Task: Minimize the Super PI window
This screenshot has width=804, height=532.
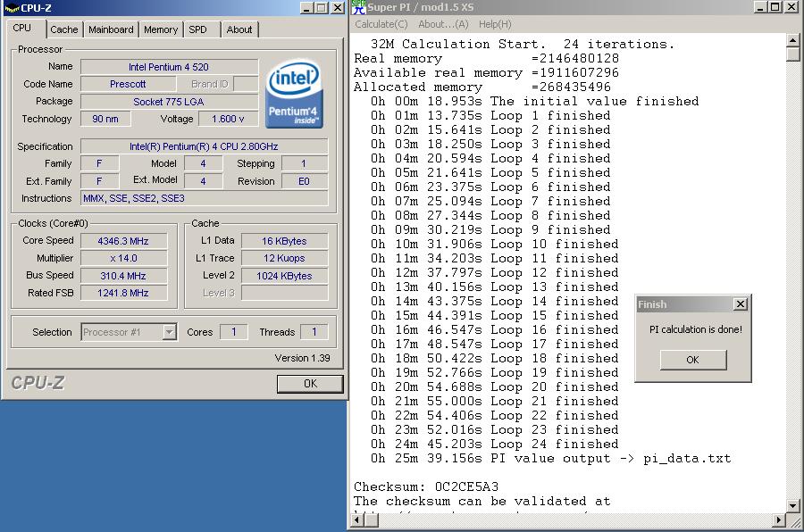Action: click(761, 7)
